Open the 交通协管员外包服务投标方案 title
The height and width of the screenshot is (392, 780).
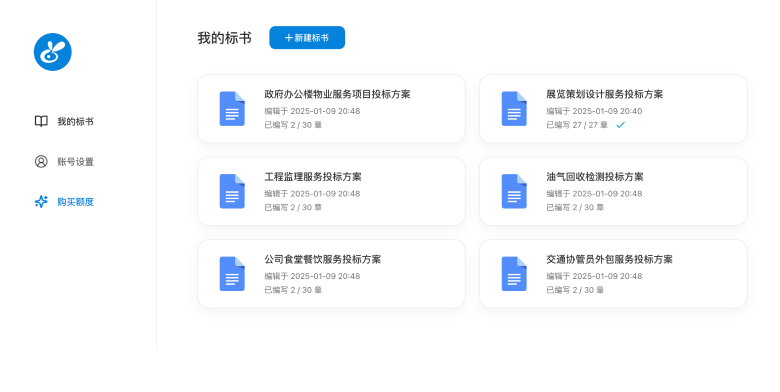pos(609,260)
